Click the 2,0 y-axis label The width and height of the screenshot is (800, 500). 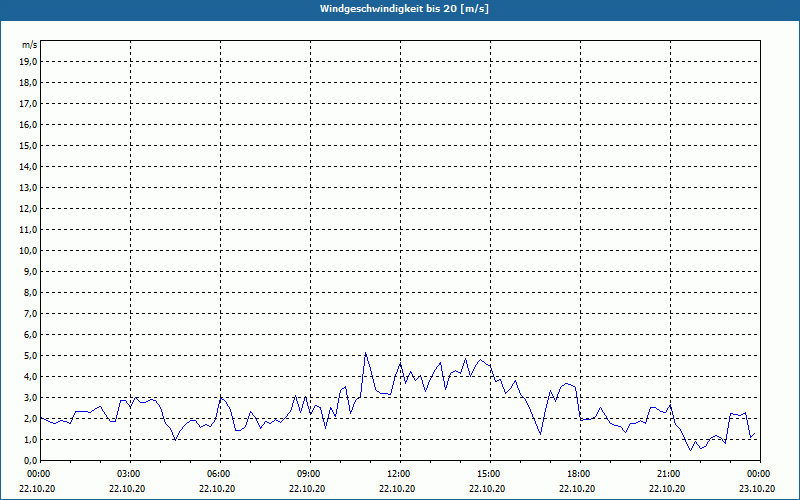30,418
